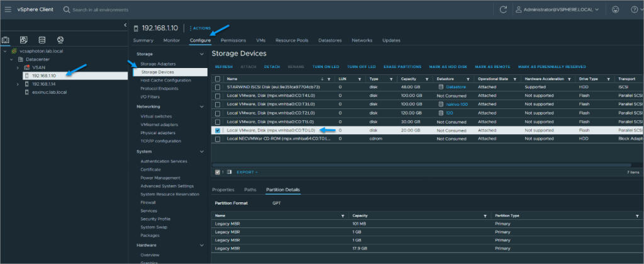Screen dimensions: 644x264
Task: Click MARK AS HDD DISK button
Action: tap(448, 67)
